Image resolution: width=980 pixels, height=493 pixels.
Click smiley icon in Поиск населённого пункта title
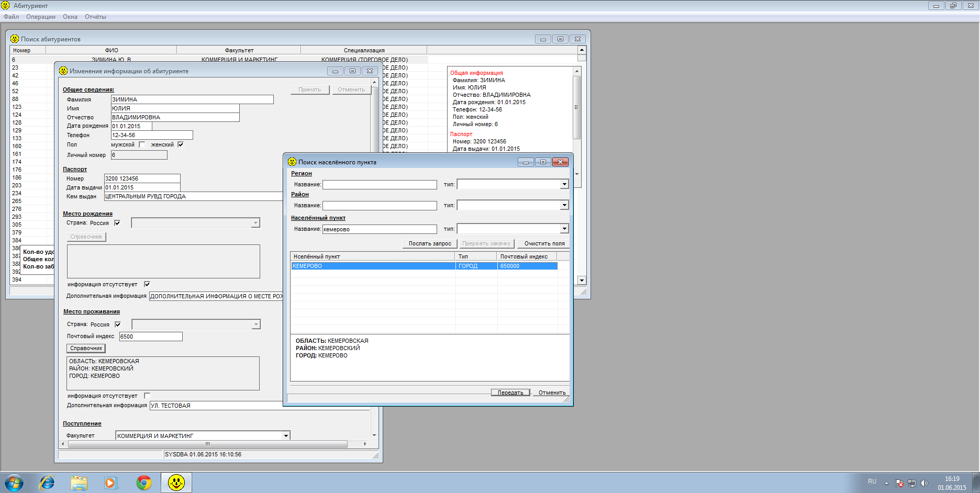(x=292, y=162)
